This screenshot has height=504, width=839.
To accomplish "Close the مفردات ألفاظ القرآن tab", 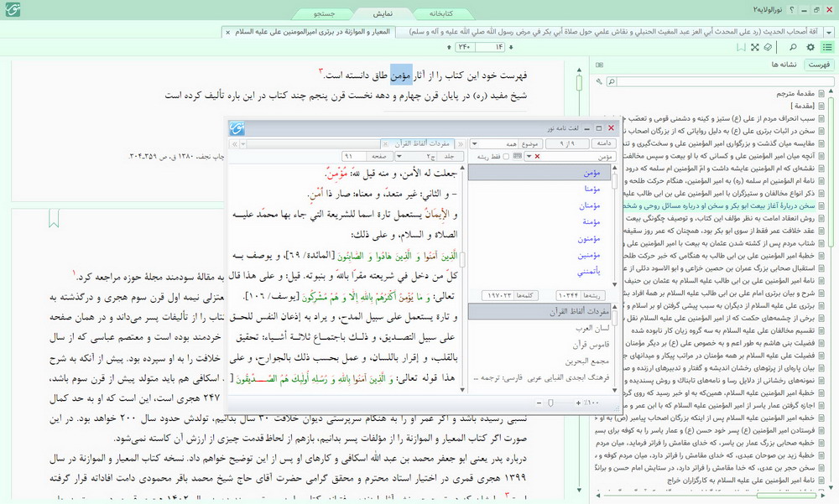I will pyautogui.click(x=385, y=144).
